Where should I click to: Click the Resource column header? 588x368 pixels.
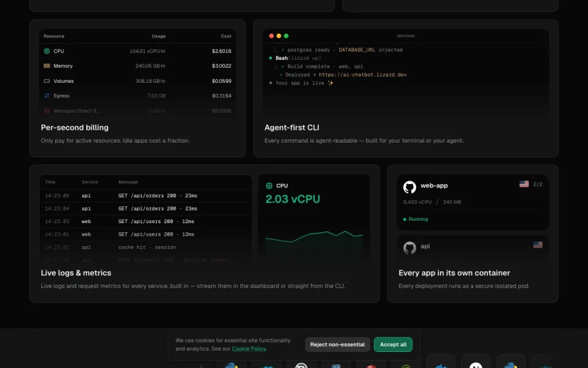pos(54,36)
